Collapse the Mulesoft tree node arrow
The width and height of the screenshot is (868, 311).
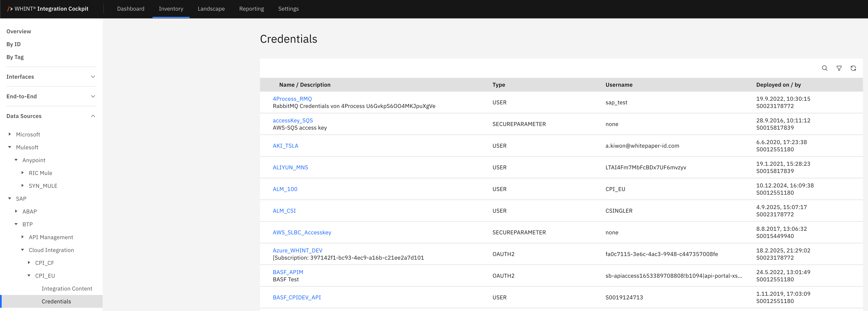tap(10, 147)
